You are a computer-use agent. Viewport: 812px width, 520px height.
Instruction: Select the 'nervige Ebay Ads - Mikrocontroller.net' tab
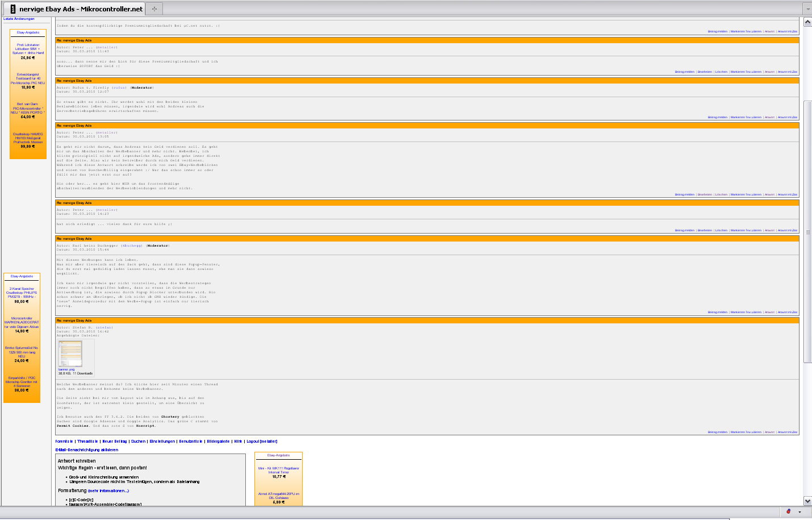tap(75, 9)
